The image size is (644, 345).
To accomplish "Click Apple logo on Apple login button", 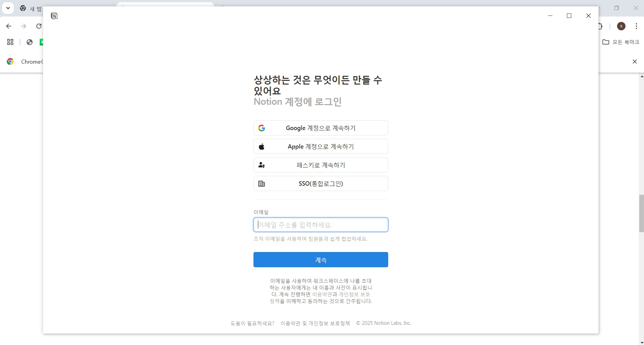I will pyautogui.click(x=262, y=147).
